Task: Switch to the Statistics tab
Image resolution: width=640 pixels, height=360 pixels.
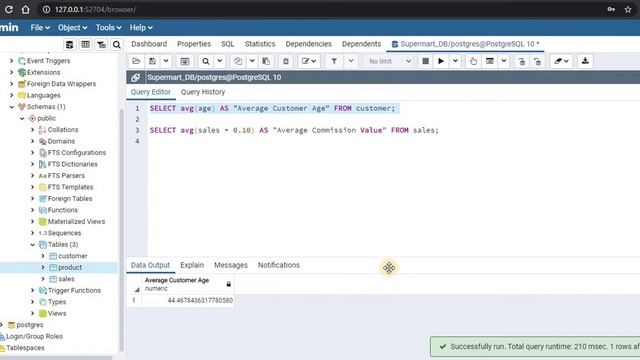Action: pyautogui.click(x=260, y=44)
